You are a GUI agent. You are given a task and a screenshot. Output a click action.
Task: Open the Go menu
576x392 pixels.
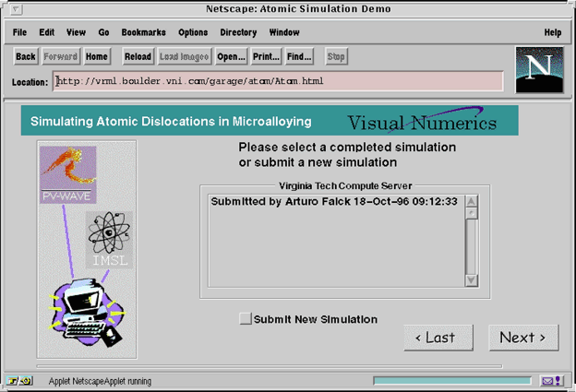click(x=103, y=32)
